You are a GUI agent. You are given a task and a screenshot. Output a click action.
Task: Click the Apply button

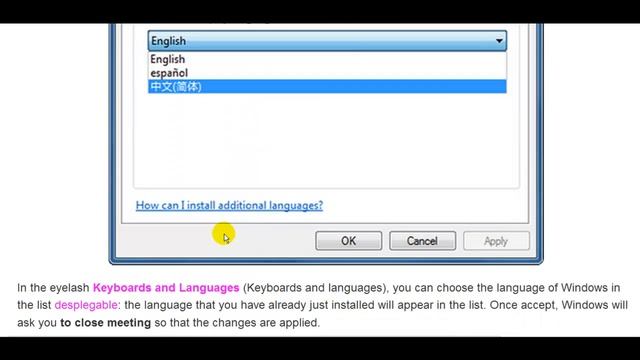tap(496, 241)
